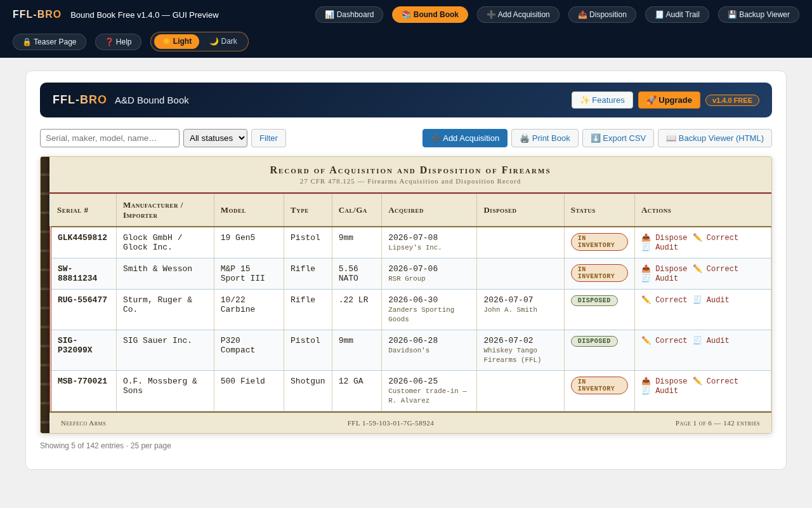Switch to the Bound Book tab
This screenshot has width=812, height=508.
pyautogui.click(x=430, y=15)
